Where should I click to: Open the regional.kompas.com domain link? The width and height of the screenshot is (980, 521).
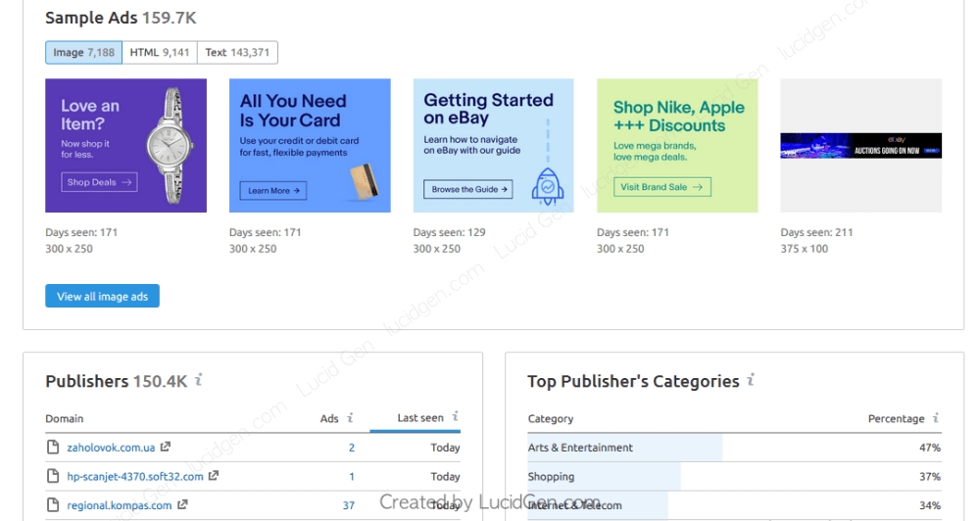[119, 505]
